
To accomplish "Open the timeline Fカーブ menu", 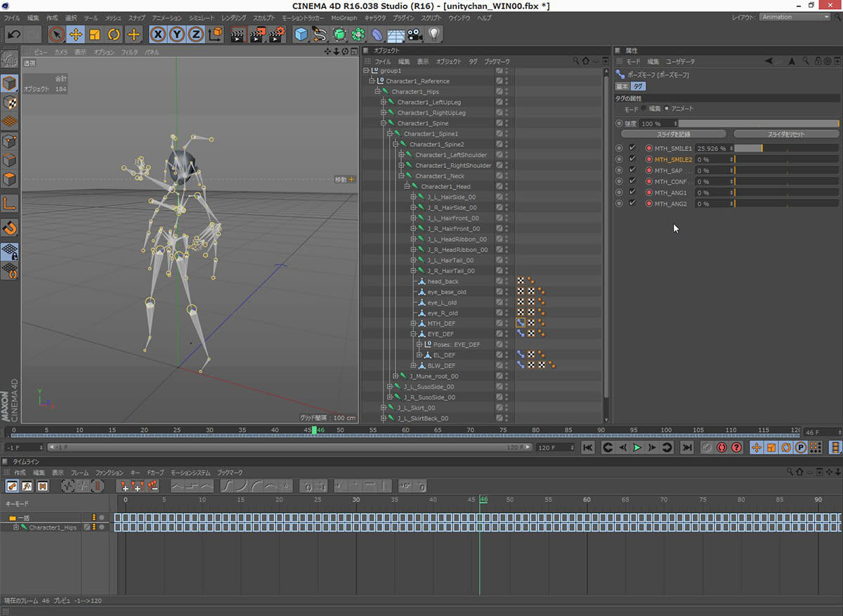I will (x=155, y=473).
